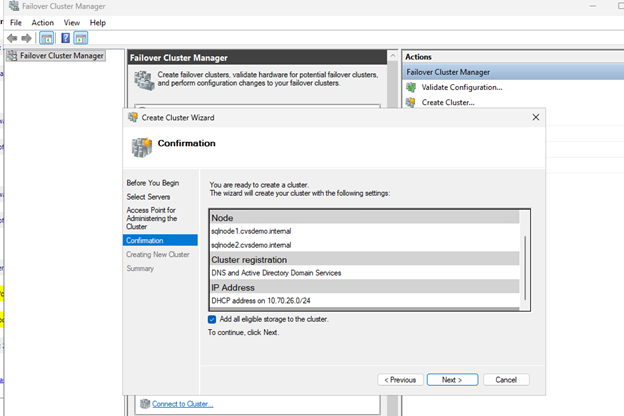Click DHCP address on 10.70.26.0/24 entry
Image resolution: width=624 pixels, height=416 pixels.
pyautogui.click(x=261, y=301)
